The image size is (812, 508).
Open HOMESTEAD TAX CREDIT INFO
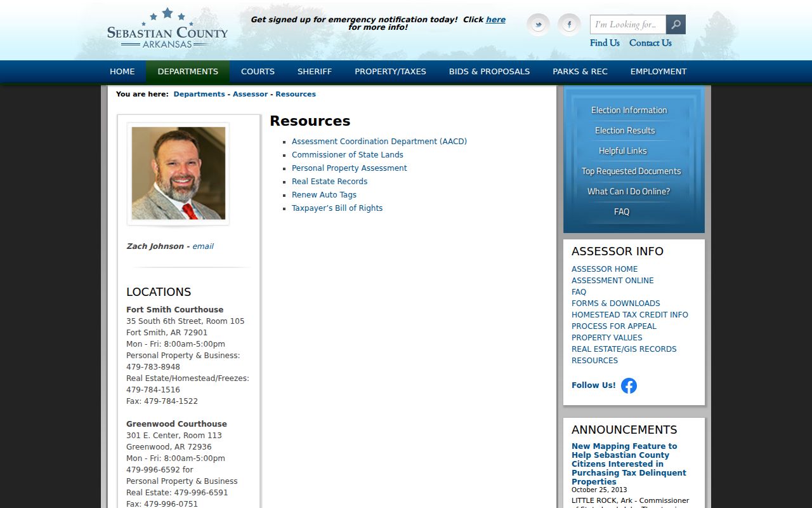tap(630, 315)
